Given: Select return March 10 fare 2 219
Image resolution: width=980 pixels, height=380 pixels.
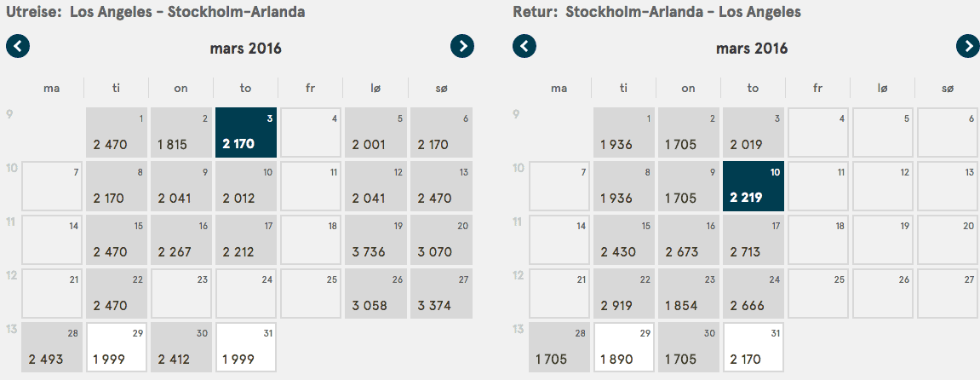Looking at the screenshot, I should pos(753,186).
